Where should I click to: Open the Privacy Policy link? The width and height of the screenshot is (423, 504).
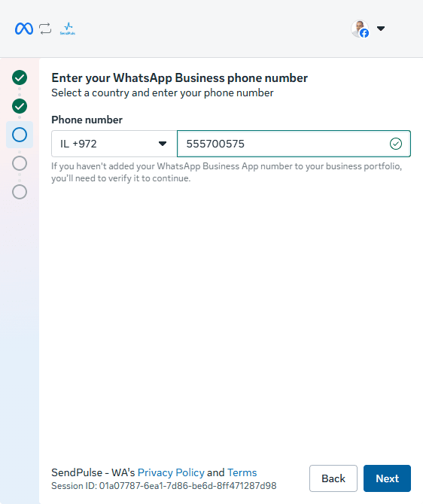(171, 472)
